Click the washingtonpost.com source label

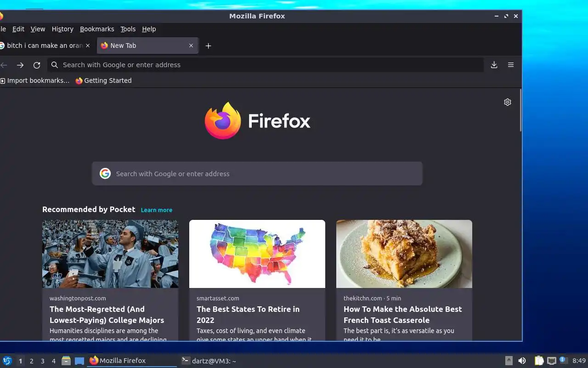tap(78, 298)
